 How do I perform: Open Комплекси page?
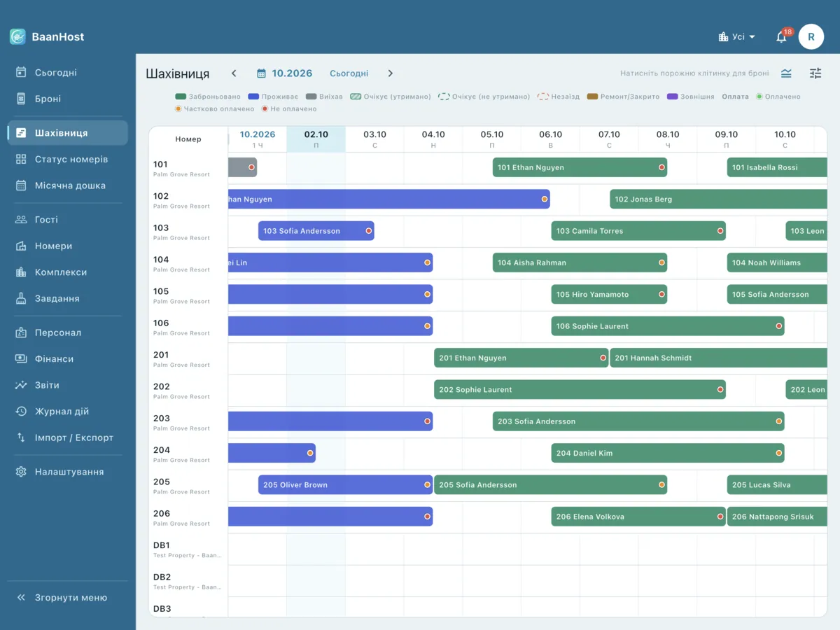click(68, 272)
